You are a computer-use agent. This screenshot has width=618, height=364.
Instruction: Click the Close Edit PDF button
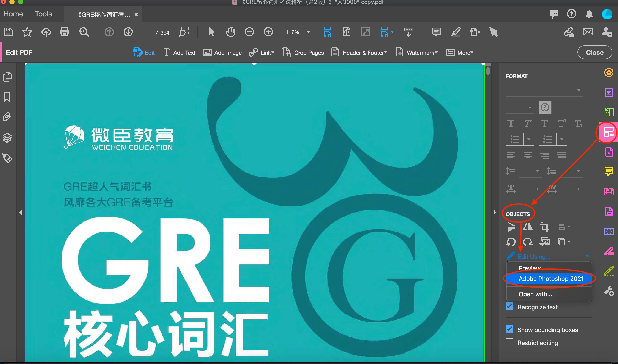[594, 52]
